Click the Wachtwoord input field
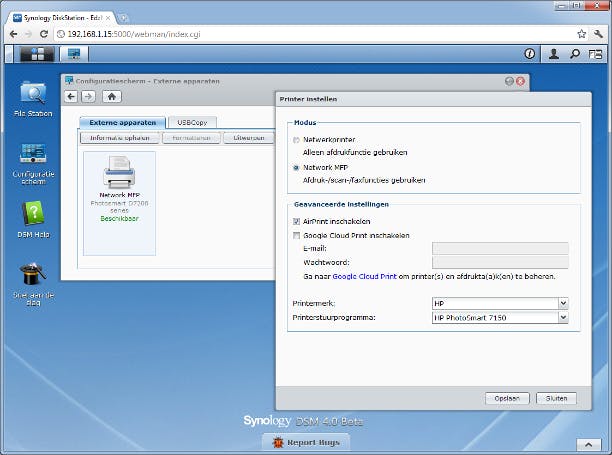The image size is (612, 455). [x=500, y=262]
